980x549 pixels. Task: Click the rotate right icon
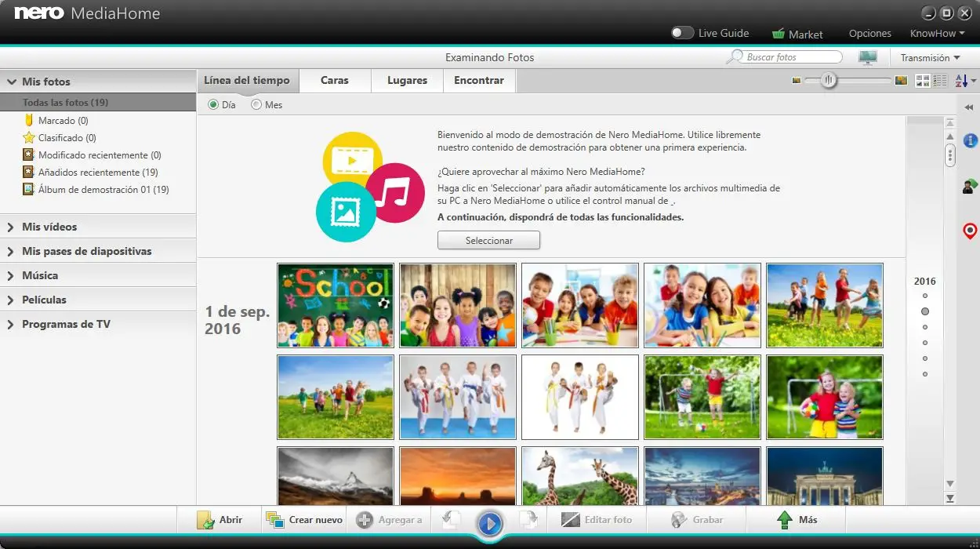click(529, 519)
